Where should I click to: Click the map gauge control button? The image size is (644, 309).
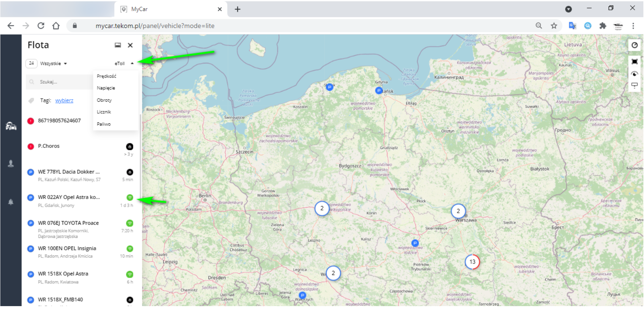pos(634,45)
